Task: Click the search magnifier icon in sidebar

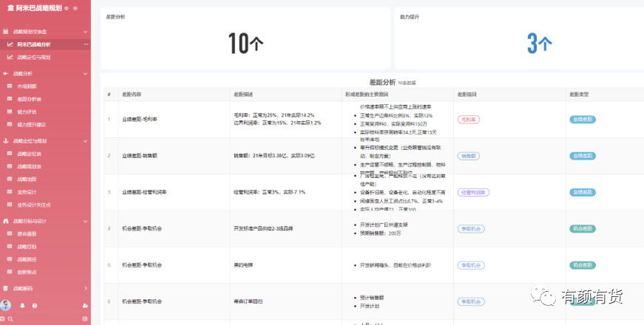Action: [10, 318]
